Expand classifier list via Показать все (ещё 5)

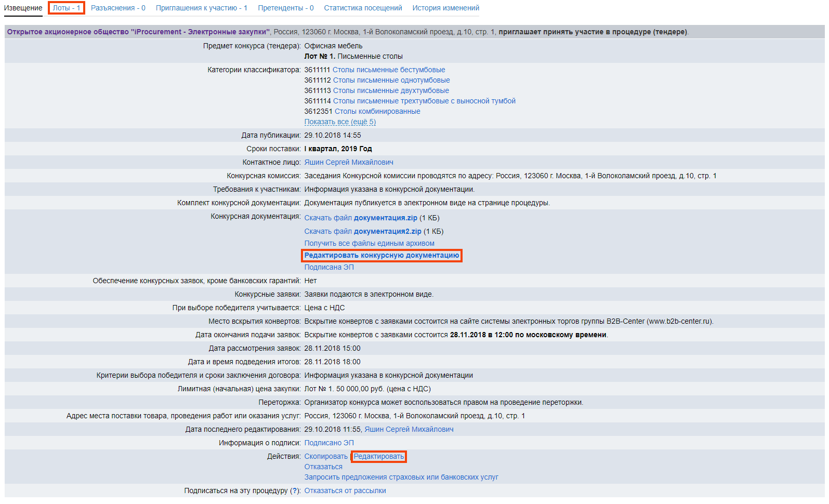point(340,122)
